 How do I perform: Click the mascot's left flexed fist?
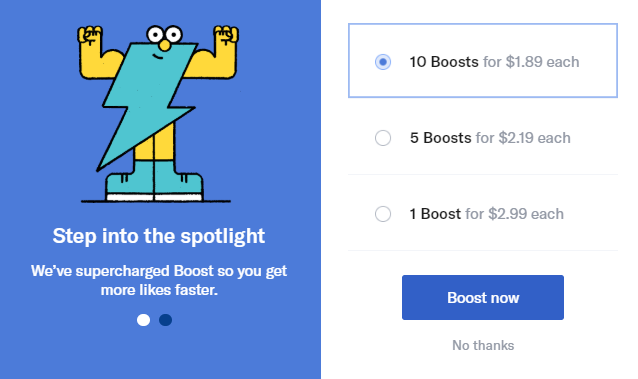pos(90,35)
